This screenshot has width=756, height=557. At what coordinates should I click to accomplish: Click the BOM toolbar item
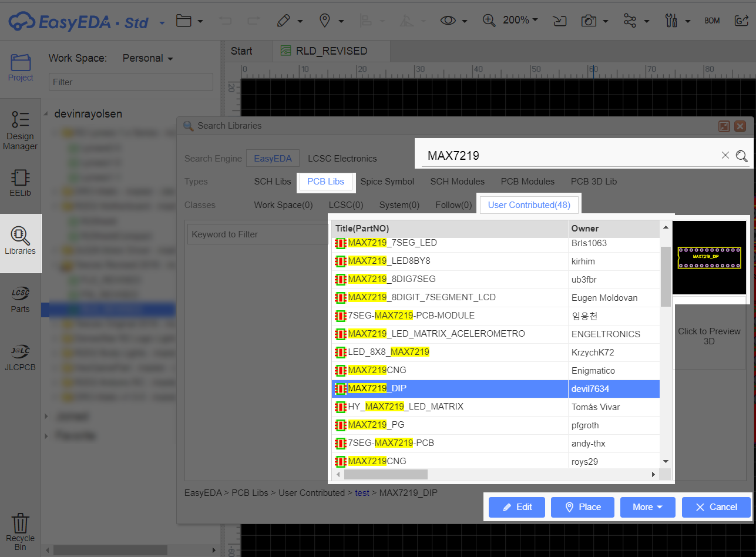pos(712,21)
